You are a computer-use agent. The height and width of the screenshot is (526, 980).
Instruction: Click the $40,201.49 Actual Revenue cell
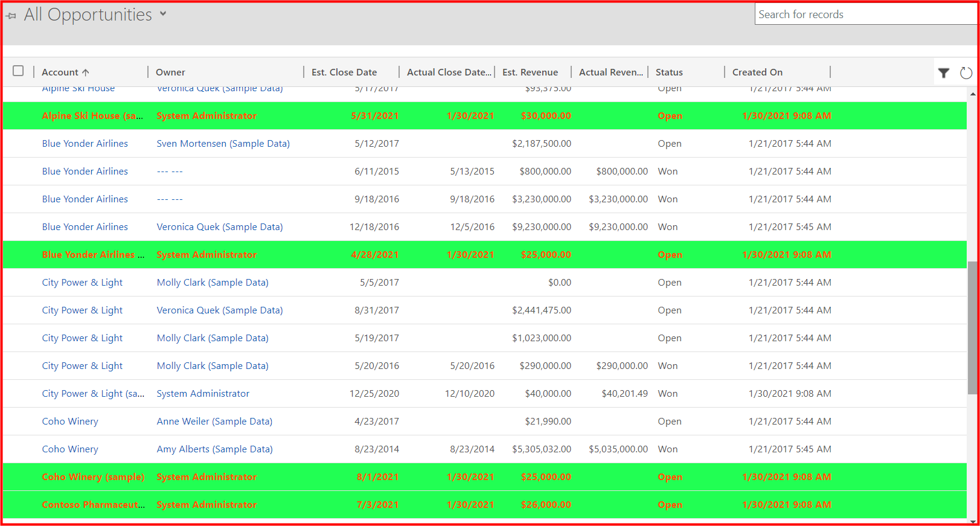625,393
